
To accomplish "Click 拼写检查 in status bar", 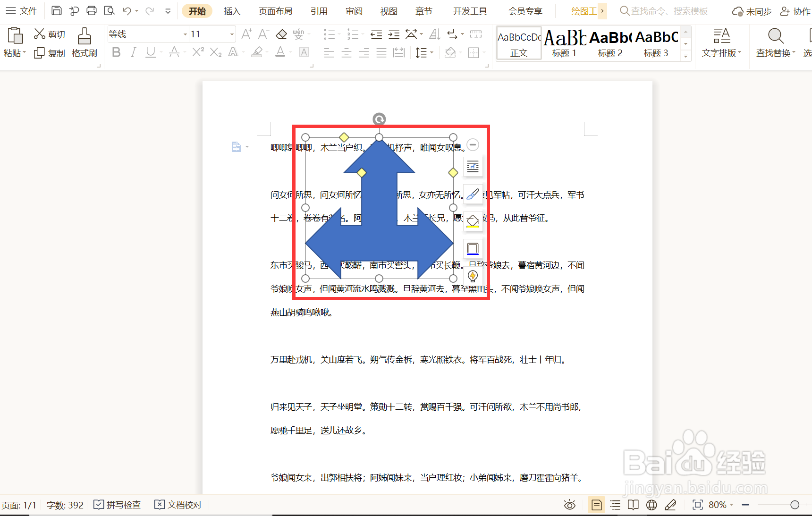I will tap(118, 505).
